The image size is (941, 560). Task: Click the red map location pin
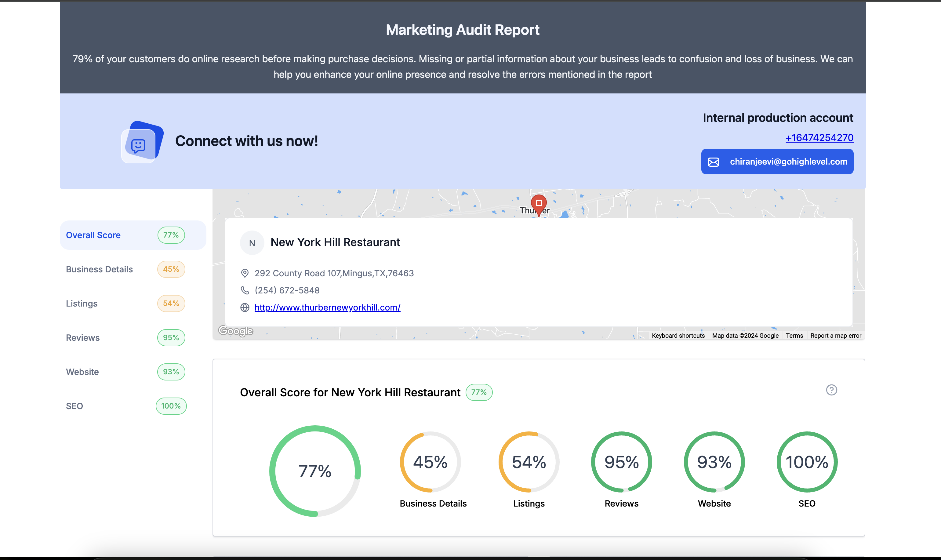click(x=538, y=203)
